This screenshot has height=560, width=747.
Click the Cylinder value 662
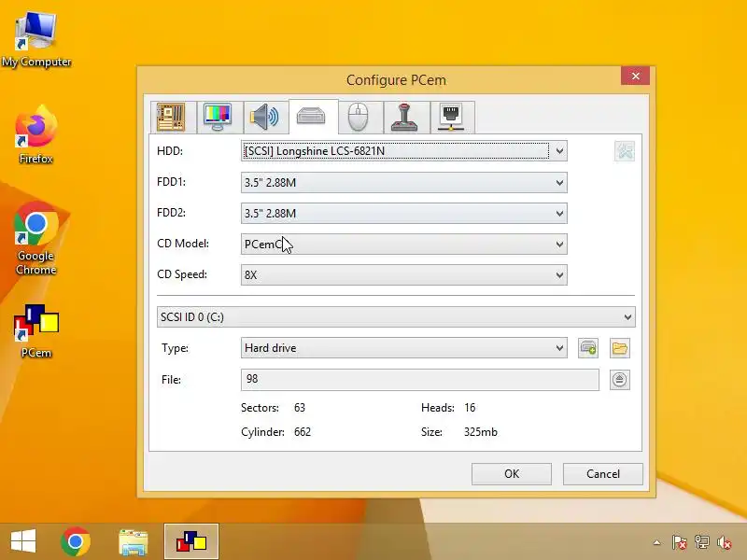point(303,432)
